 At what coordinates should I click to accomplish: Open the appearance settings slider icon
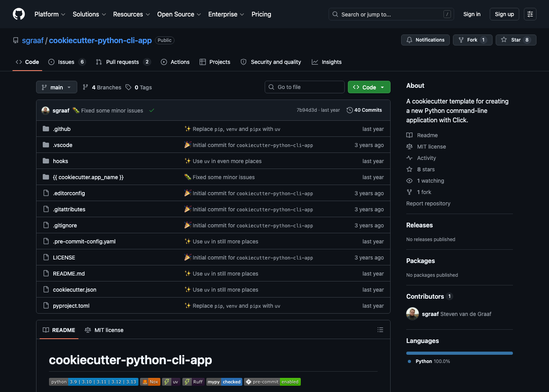click(x=530, y=14)
